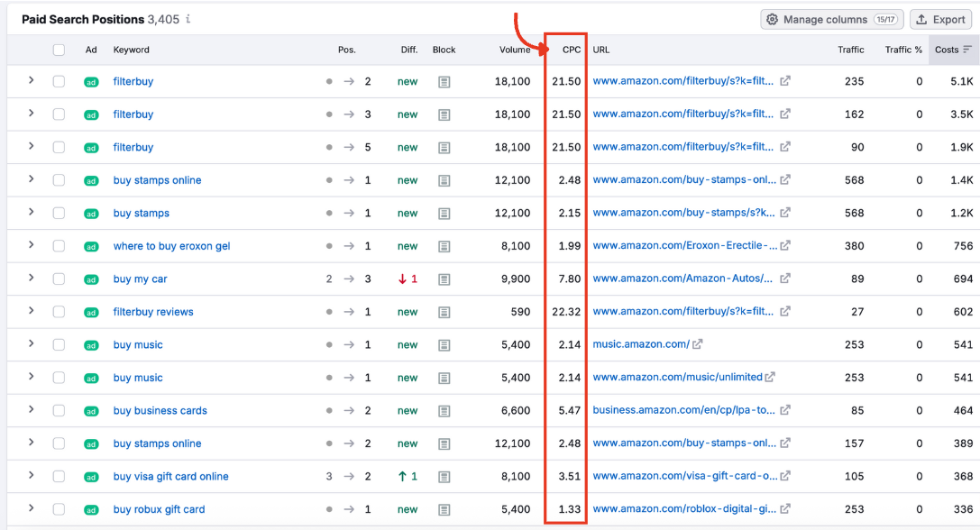Click the Export upload icon
Viewport: 980px width, 530px height.
920,19
